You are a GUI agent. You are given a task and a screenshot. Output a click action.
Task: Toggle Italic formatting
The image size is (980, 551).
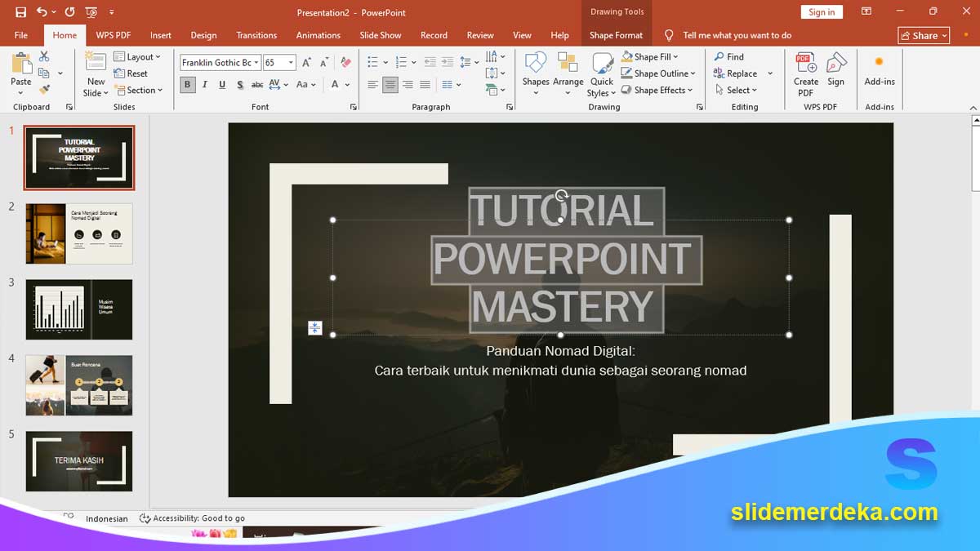[x=204, y=84]
